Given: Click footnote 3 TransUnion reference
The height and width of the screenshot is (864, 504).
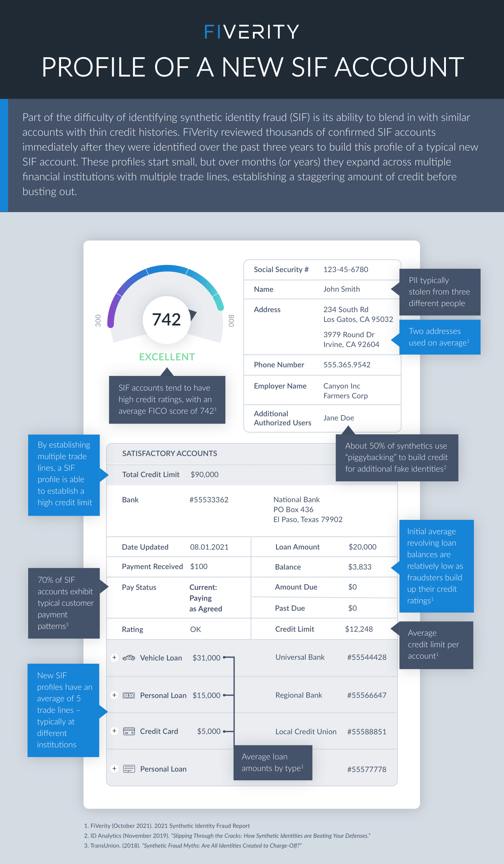Looking at the screenshot, I should (193, 846).
